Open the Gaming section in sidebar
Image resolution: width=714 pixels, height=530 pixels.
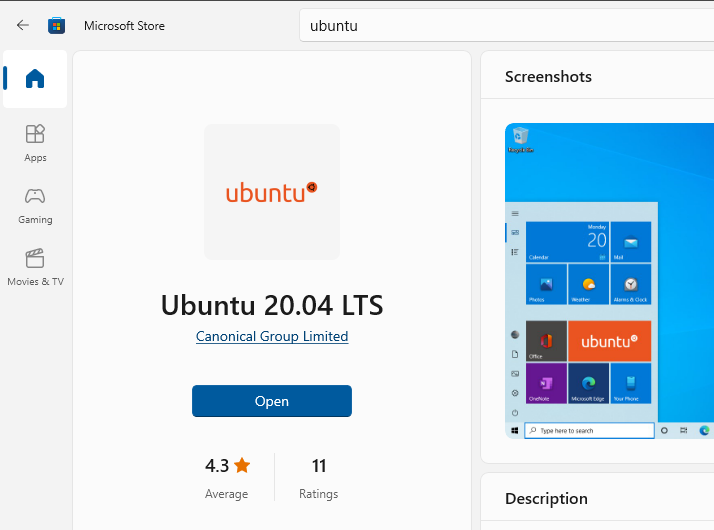(x=35, y=206)
